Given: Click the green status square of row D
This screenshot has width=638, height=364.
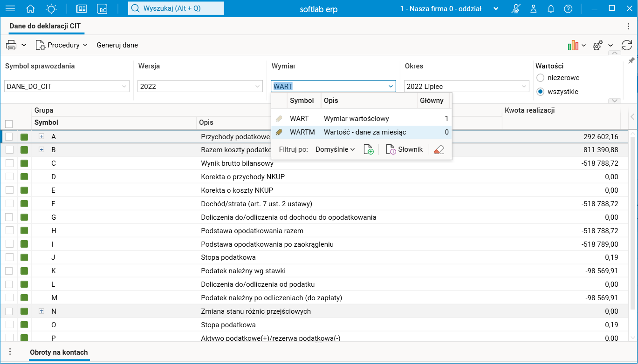Looking at the screenshot, I should tap(24, 177).
